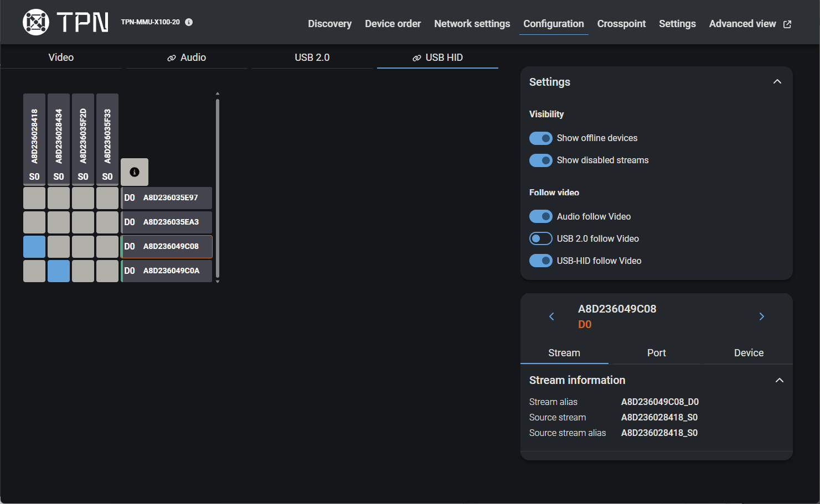The width and height of the screenshot is (820, 504).
Task: Disable USB-HID follow Video switch
Action: click(541, 261)
